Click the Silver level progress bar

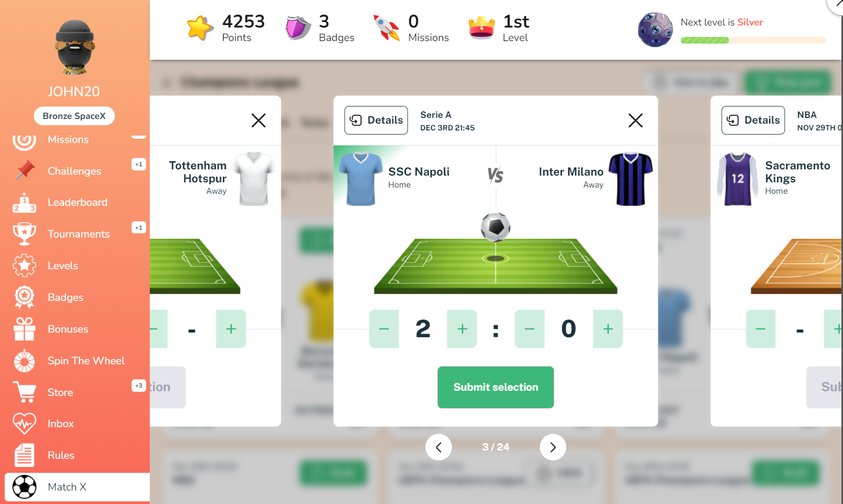coord(753,40)
